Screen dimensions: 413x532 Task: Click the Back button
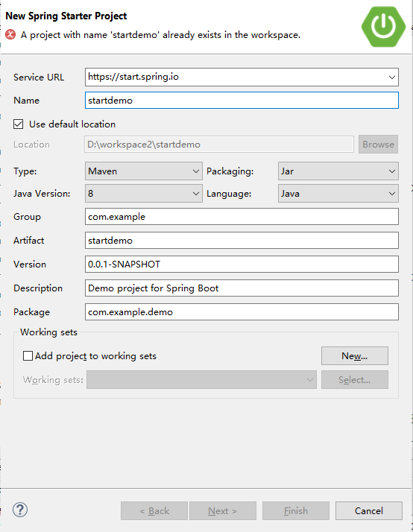(x=154, y=510)
